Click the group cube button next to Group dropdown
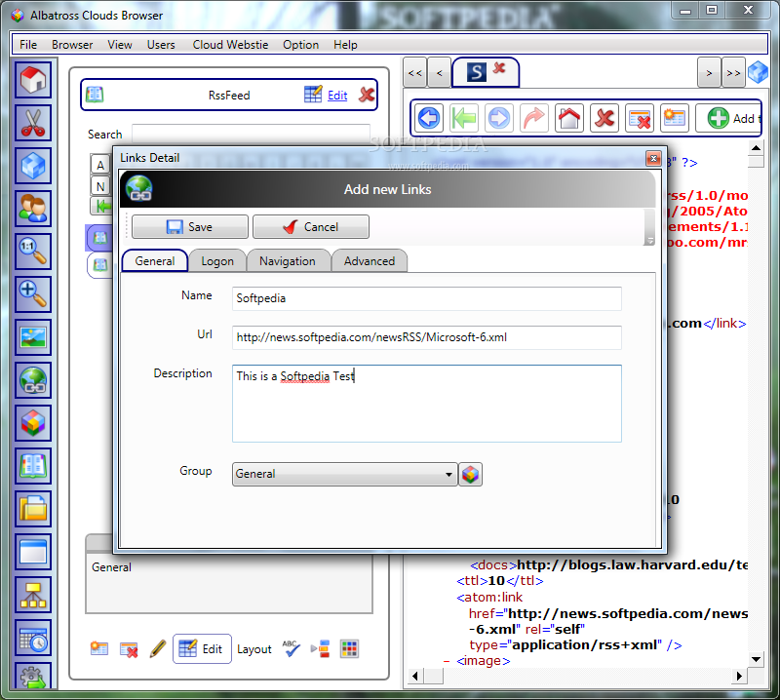 (470, 474)
